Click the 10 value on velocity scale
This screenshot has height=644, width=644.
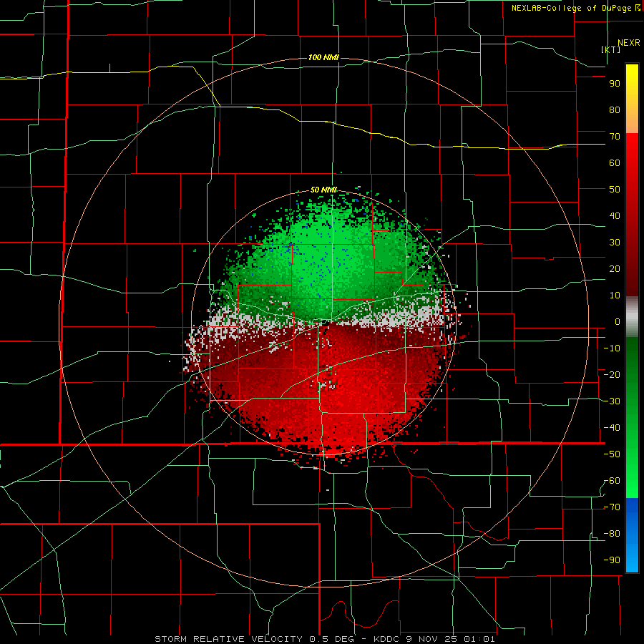(615, 296)
